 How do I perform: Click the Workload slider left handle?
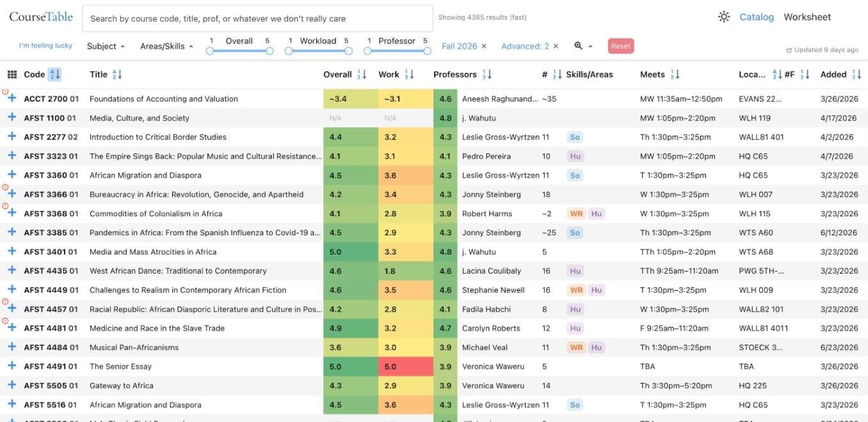point(289,51)
